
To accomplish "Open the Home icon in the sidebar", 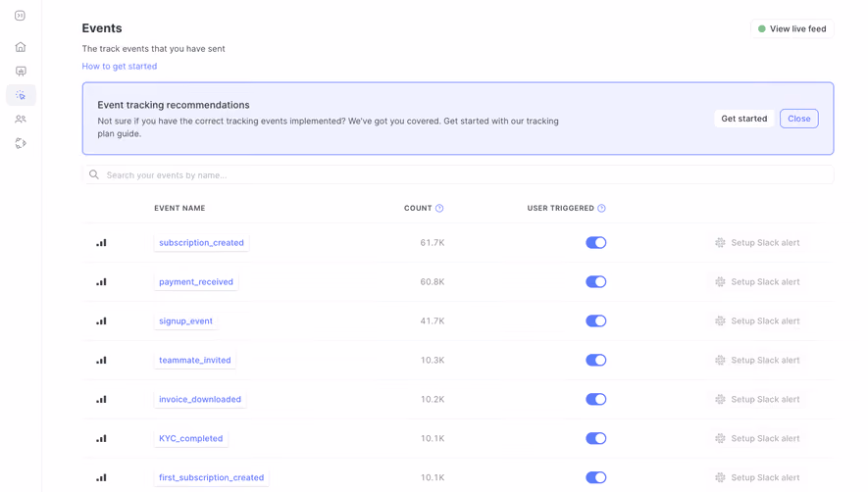I will point(21,47).
